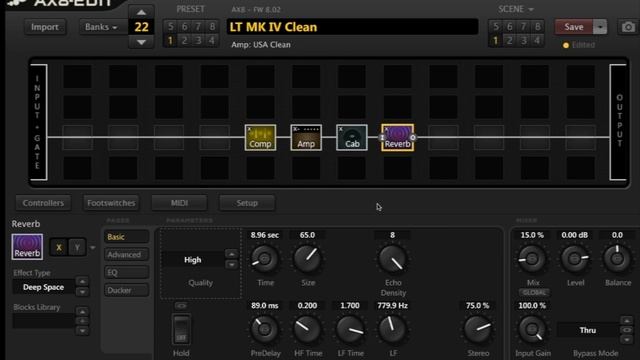Click the preset number 22 field
Image resolution: width=640 pixels, height=360 pixels.
coord(141,27)
